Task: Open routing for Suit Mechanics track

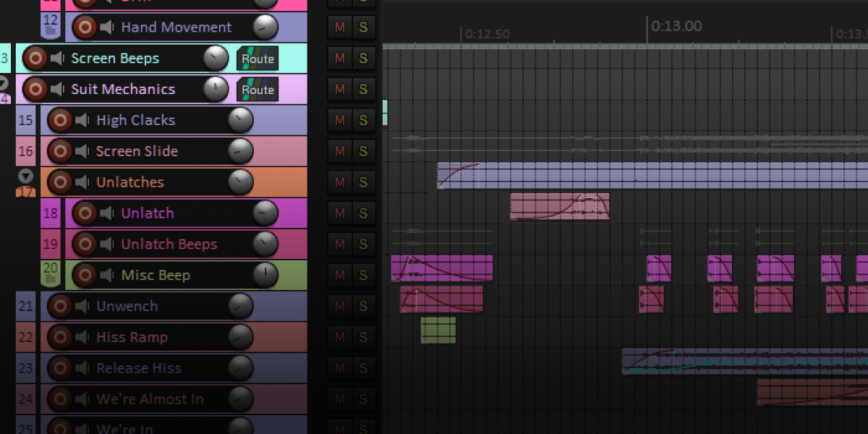Action: pyautogui.click(x=258, y=90)
